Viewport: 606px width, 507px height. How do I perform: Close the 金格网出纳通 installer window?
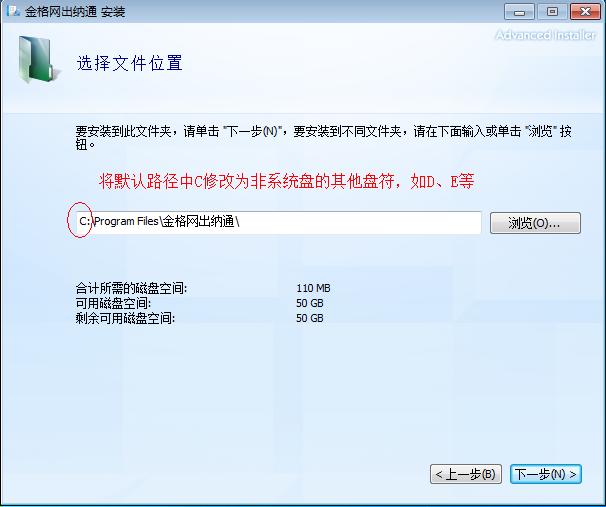pos(582,11)
